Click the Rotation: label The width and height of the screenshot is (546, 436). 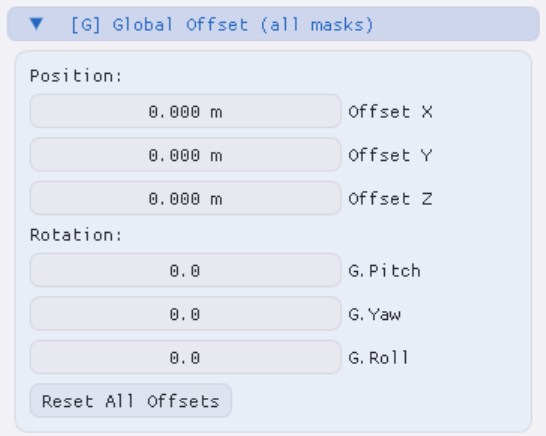tap(76, 235)
